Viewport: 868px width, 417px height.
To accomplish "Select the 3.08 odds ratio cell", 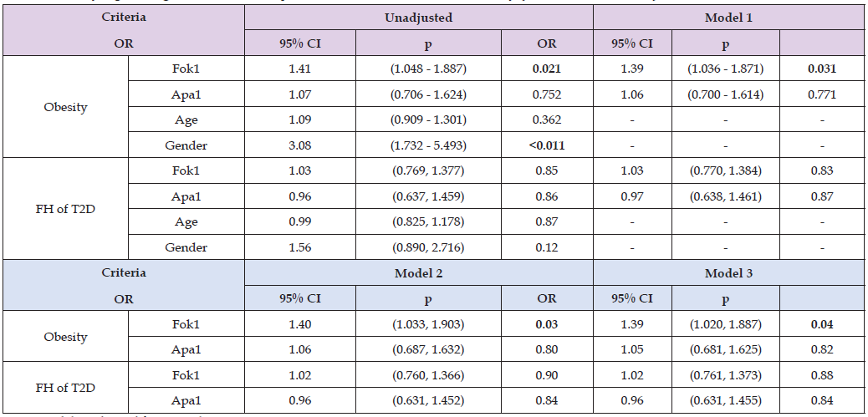I will click(299, 145).
